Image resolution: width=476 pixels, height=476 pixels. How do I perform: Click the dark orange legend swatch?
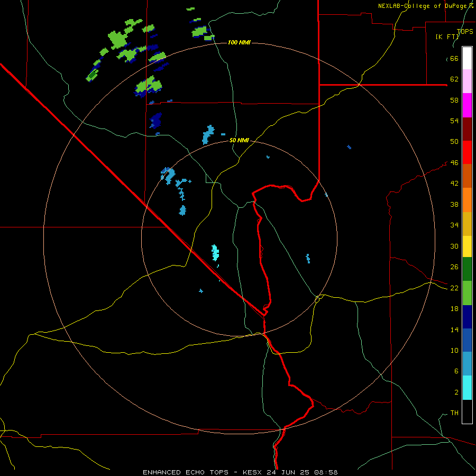pos(467,176)
